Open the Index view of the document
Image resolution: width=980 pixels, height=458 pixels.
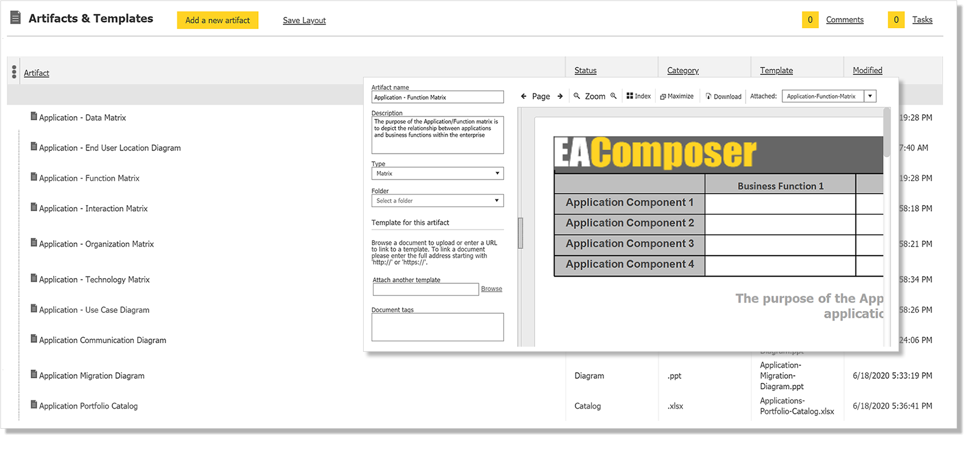pyautogui.click(x=638, y=96)
